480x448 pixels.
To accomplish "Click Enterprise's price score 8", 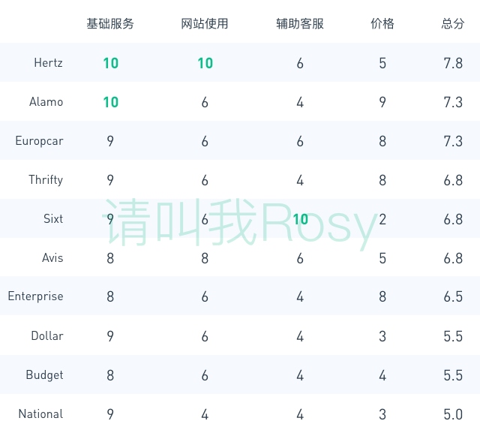I will [382, 296].
